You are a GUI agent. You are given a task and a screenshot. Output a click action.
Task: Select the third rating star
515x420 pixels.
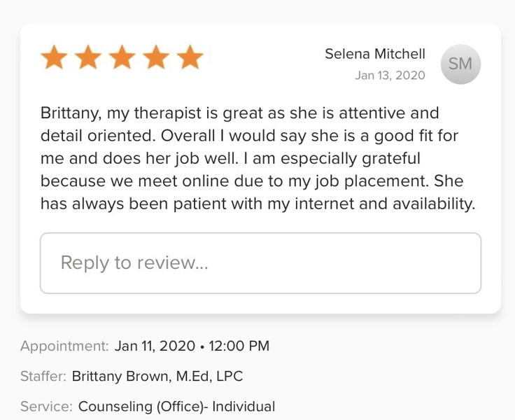[122, 58]
